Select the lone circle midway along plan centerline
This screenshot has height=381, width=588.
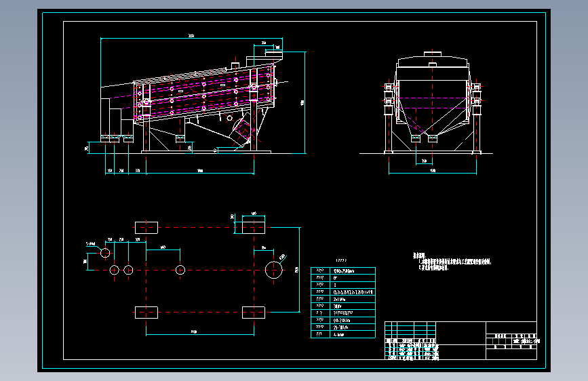pos(180,270)
